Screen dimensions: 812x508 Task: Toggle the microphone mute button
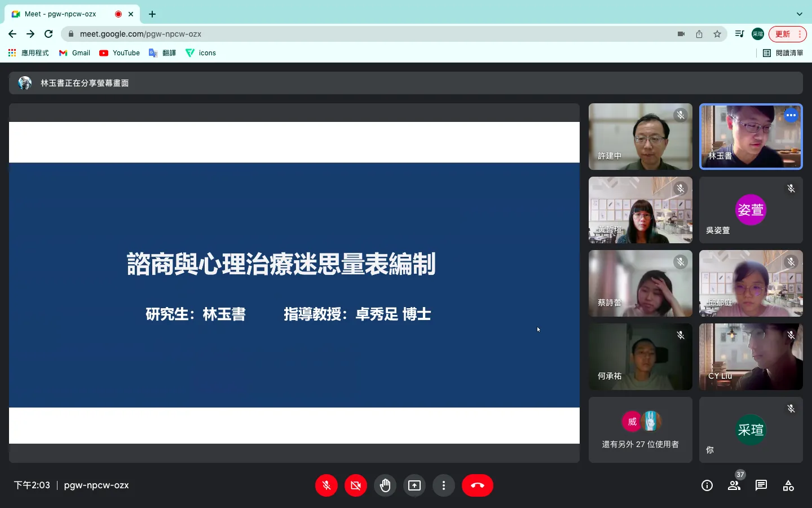click(326, 485)
